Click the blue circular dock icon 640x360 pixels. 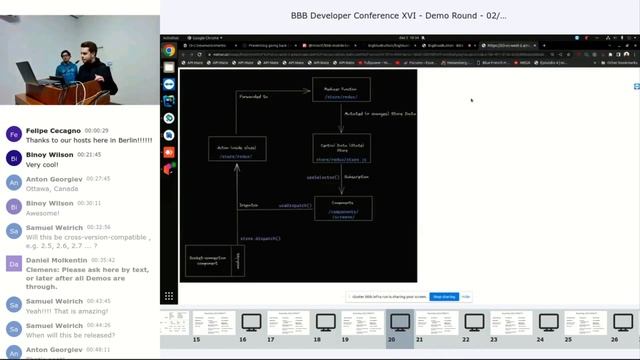(169, 135)
